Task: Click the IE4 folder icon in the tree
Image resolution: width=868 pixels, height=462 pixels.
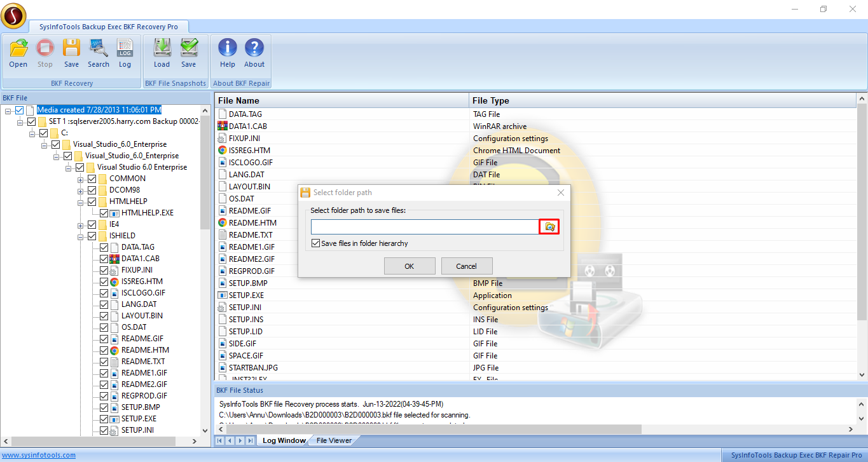Action: 102,224
